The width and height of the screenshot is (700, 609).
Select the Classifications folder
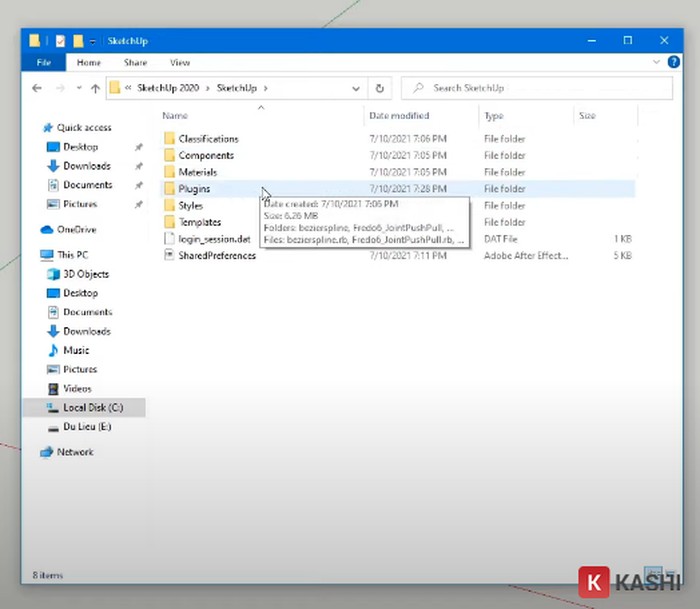[x=208, y=139]
